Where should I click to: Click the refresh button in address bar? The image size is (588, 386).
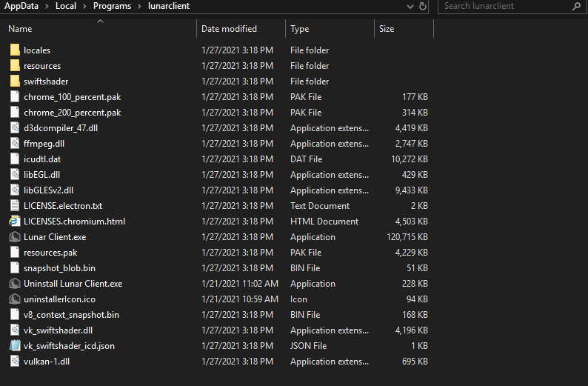tap(423, 6)
